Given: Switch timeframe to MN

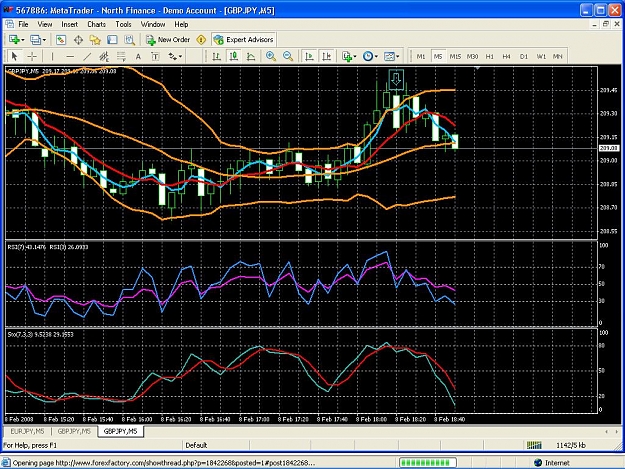Looking at the screenshot, I should pyautogui.click(x=558, y=56).
